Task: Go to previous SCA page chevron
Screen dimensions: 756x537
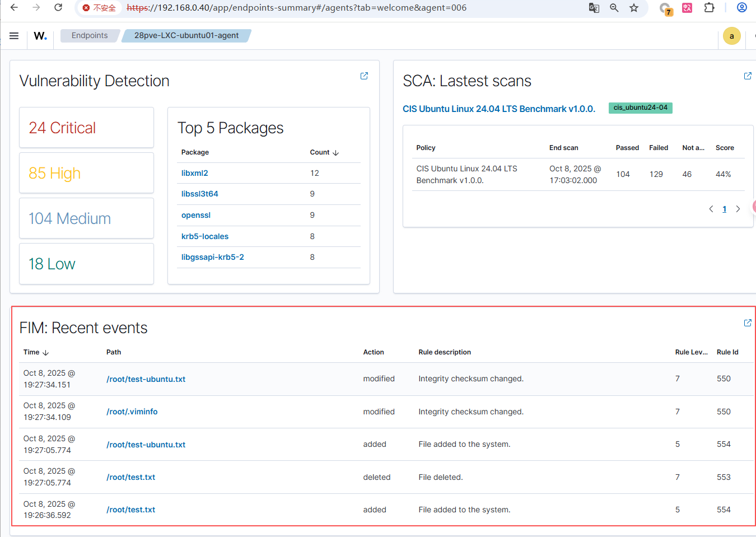Action: (x=711, y=209)
